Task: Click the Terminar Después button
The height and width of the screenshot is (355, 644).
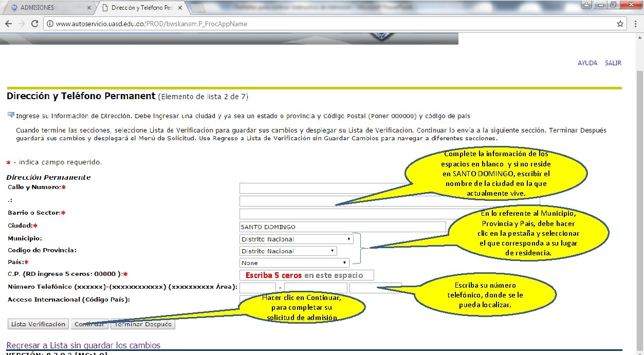Action: (x=143, y=324)
